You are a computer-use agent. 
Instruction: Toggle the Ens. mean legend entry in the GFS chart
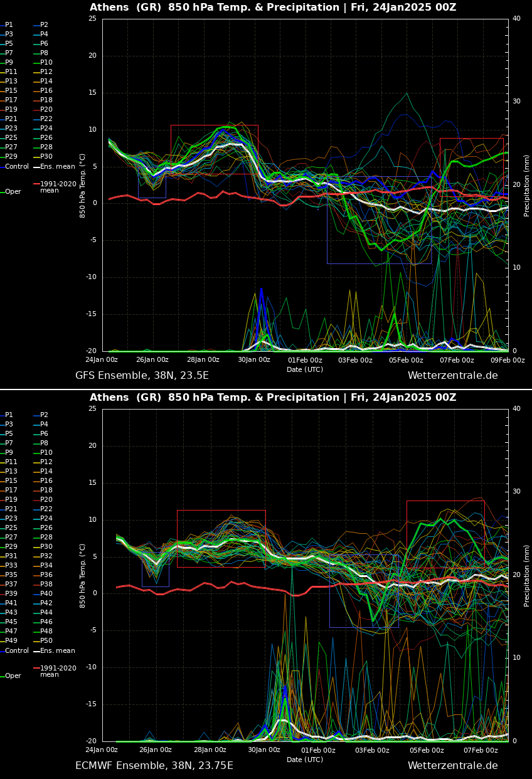tap(53, 167)
